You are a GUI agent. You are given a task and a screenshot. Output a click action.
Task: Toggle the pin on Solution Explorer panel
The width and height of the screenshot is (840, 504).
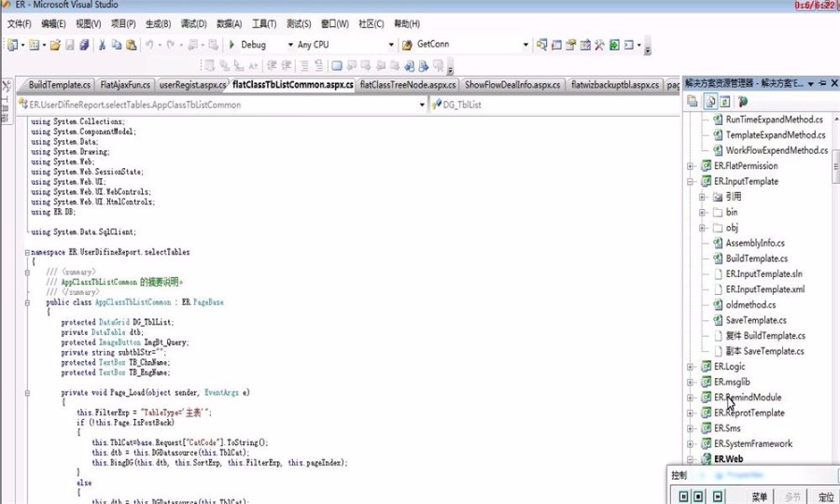pyautogui.click(x=822, y=84)
